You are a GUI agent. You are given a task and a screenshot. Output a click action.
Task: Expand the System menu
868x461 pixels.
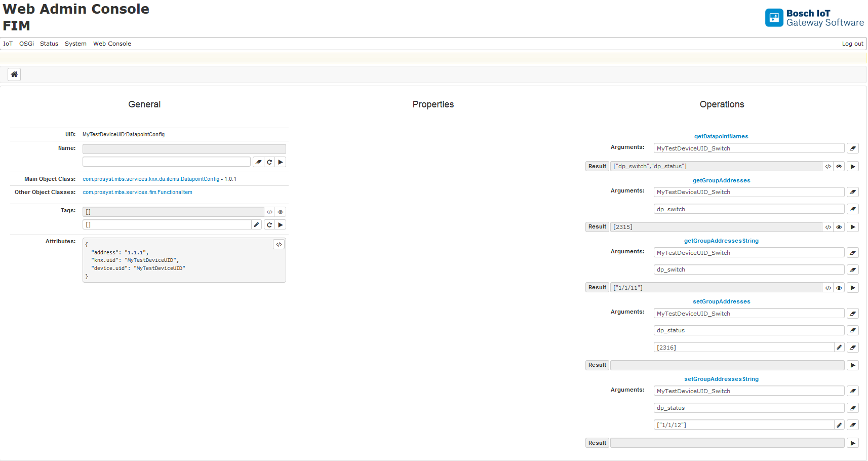75,44
